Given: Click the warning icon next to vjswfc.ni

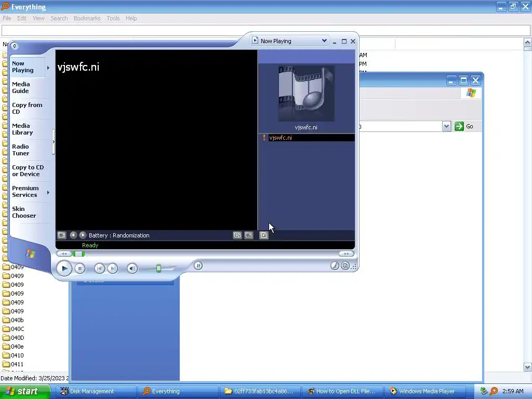Looking at the screenshot, I should coord(264,138).
